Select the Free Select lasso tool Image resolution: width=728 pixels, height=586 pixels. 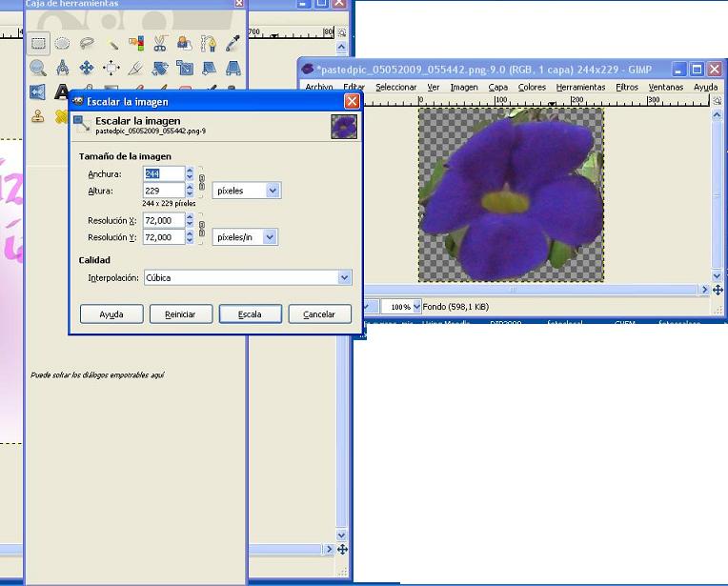point(87,44)
